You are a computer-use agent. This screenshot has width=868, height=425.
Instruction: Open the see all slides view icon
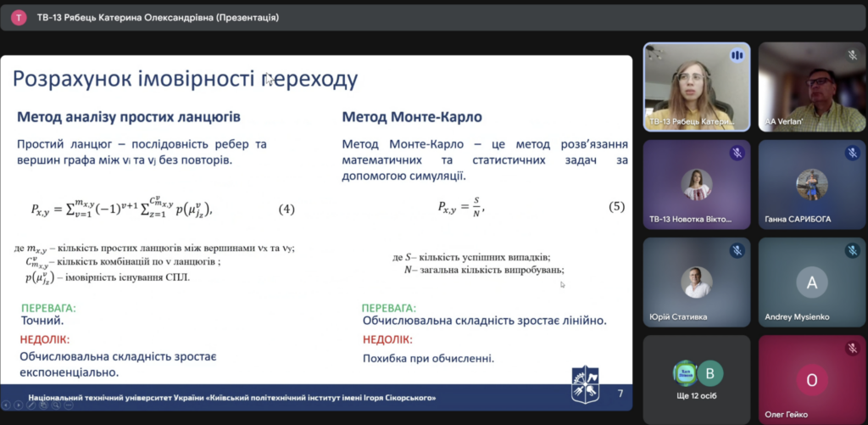click(43, 405)
